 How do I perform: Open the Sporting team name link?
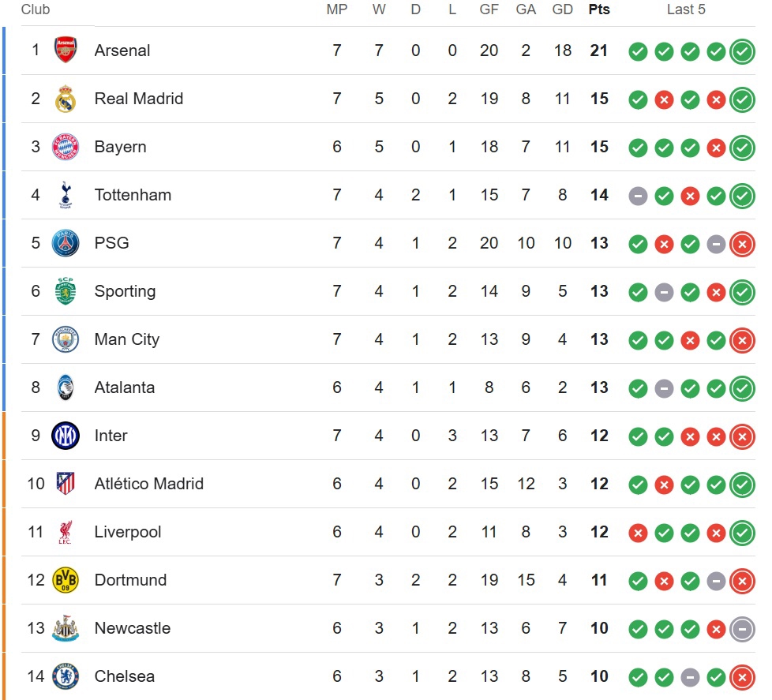[125, 291]
